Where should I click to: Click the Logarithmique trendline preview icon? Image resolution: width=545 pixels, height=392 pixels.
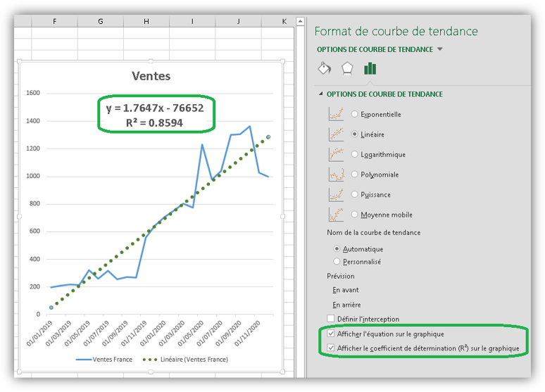(x=336, y=154)
